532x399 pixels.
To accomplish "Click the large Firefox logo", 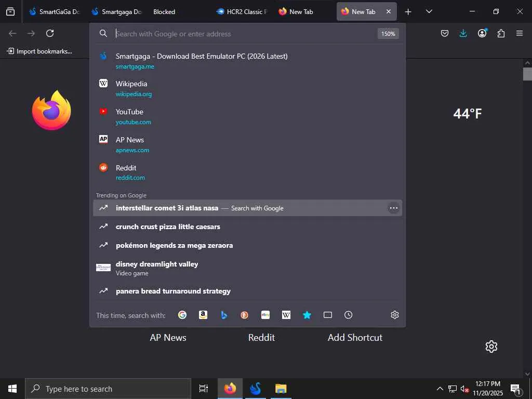I will (x=51, y=110).
